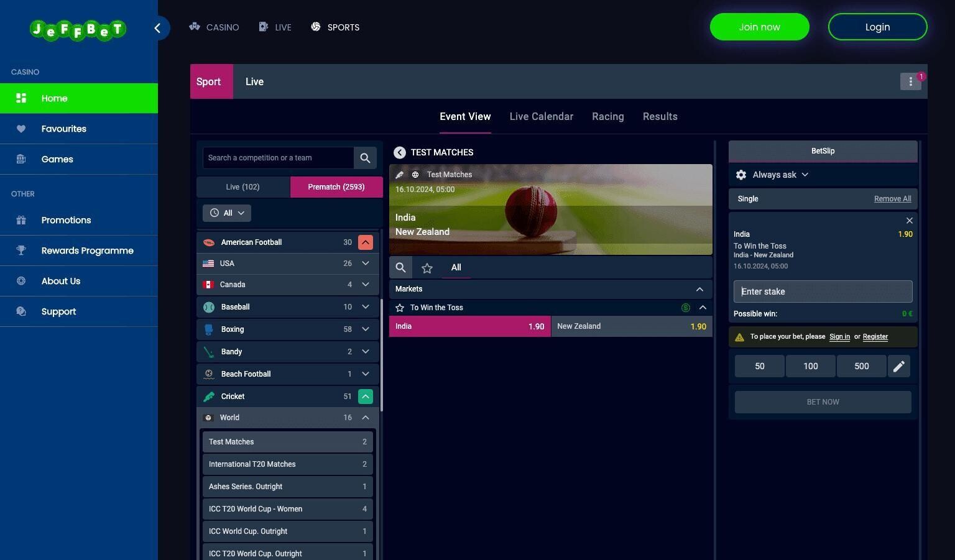This screenshot has height=560, width=955.
Task: Toggle India 1.90 odds selection
Action: point(469,326)
